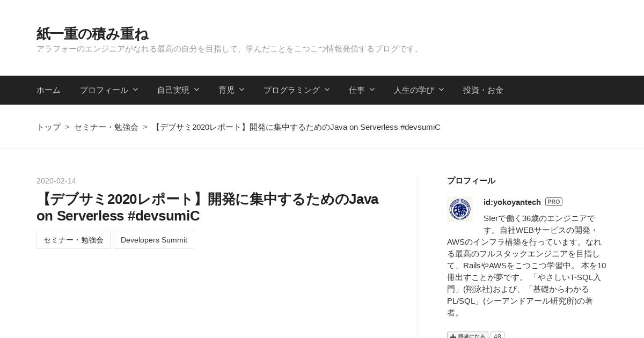Screen dimensions: 644x338
Task: Expand the 人生の学び dropdown chevron
Action: click(x=441, y=90)
